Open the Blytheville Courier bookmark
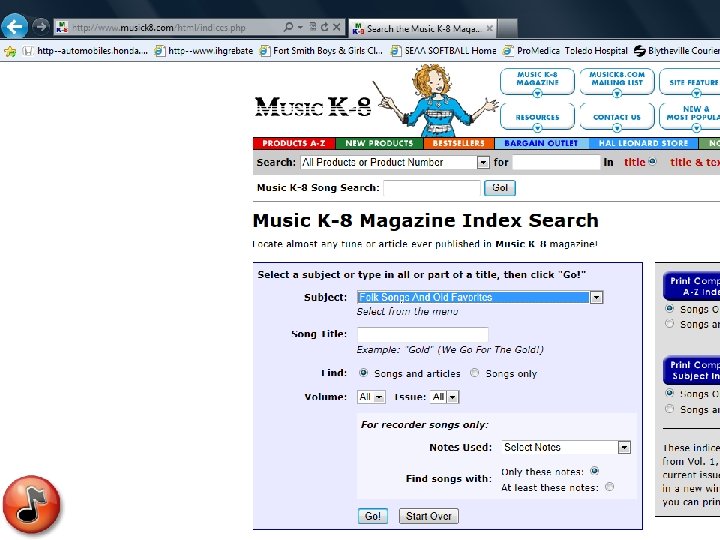This screenshot has height=540, width=720. click(677, 51)
